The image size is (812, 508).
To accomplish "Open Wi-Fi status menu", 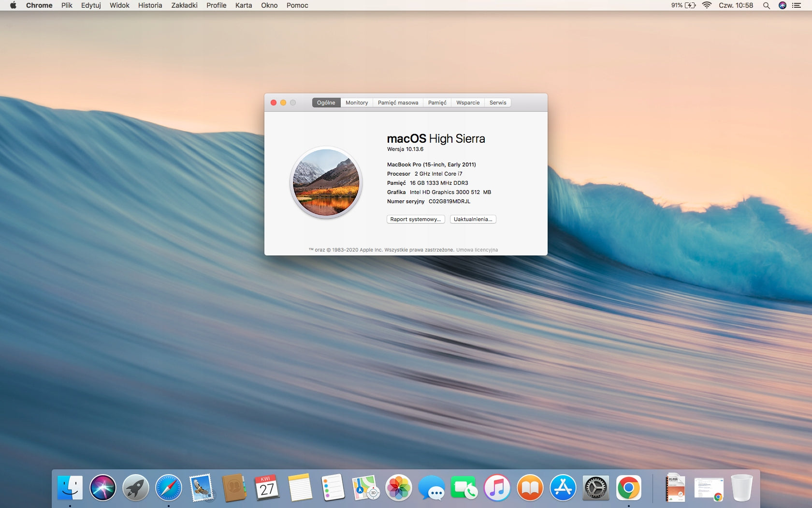I will 707,5.
